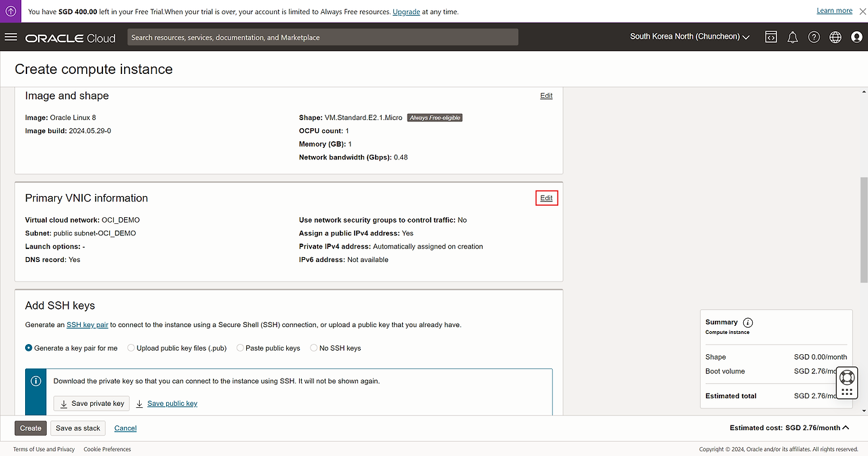Select the No SSH keys option
This screenshot has width=868, height=456.
(x=314, y=348)
